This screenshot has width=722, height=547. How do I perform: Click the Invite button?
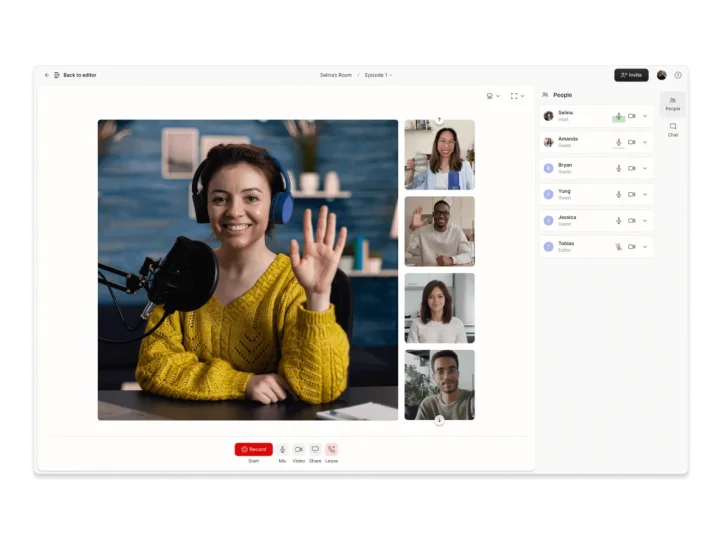click(631, 75)
